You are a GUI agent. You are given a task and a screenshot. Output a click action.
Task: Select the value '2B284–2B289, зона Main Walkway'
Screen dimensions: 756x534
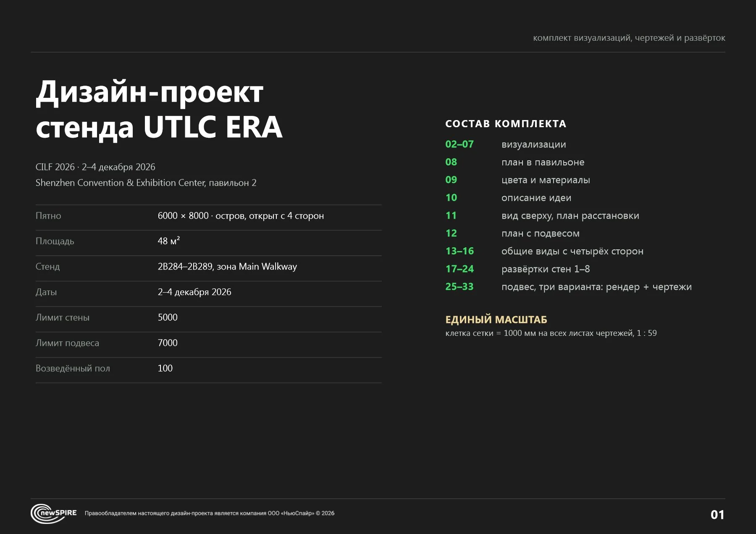(227, 267)
